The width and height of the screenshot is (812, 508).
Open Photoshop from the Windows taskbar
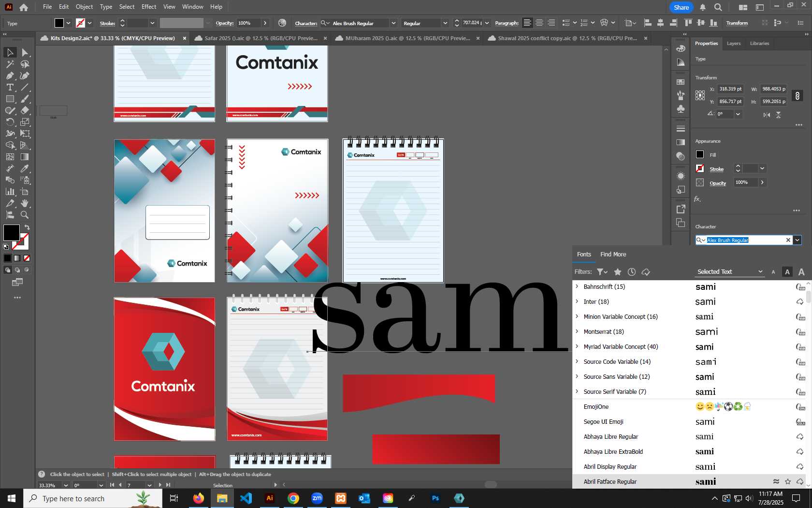pos(435,498)
